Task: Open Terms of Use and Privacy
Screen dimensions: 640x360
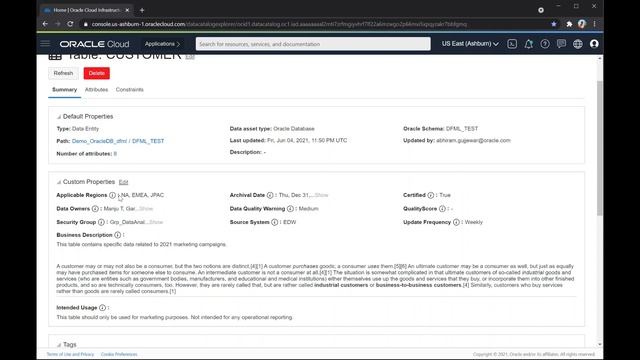Action: click(70, 354)
